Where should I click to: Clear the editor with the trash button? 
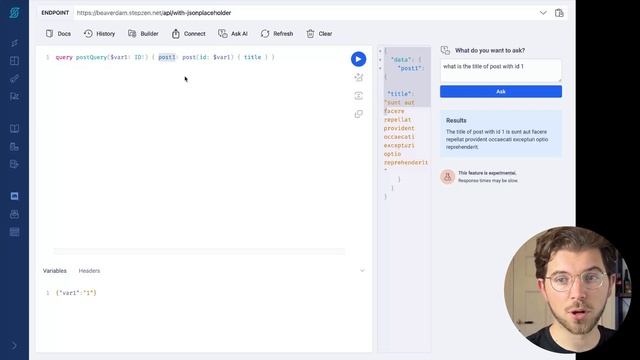coord(319,34)
